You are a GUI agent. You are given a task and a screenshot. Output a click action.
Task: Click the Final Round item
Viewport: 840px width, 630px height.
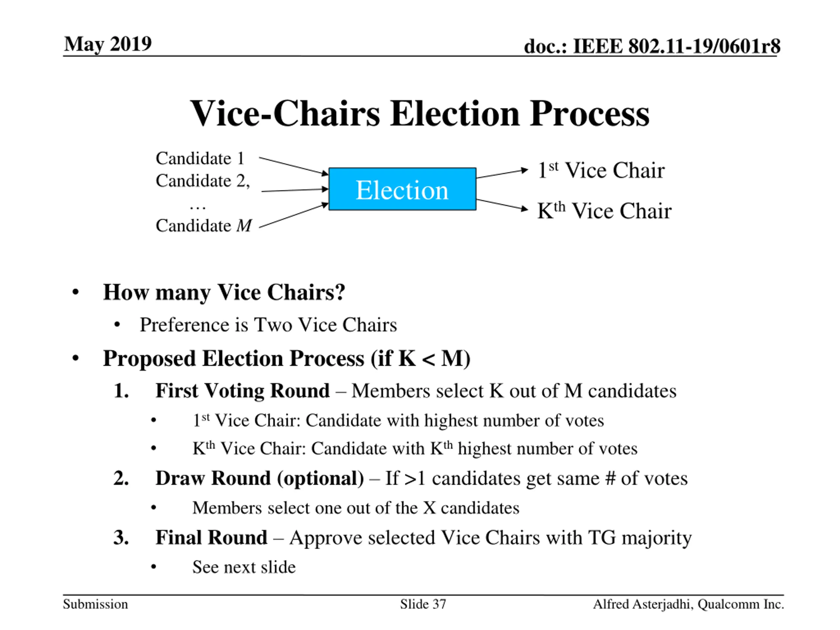pyautogui.click(x=423, y=538)
